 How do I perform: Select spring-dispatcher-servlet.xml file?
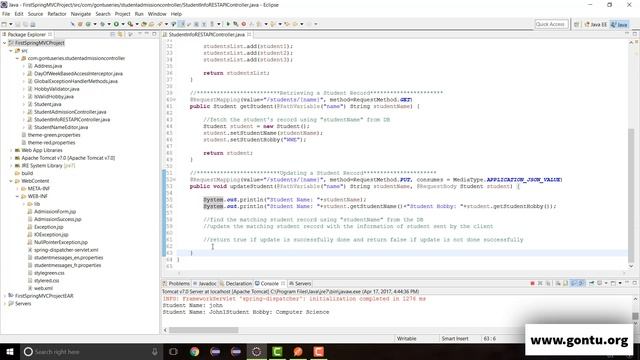pyautogui.click(x=66, y=250)
